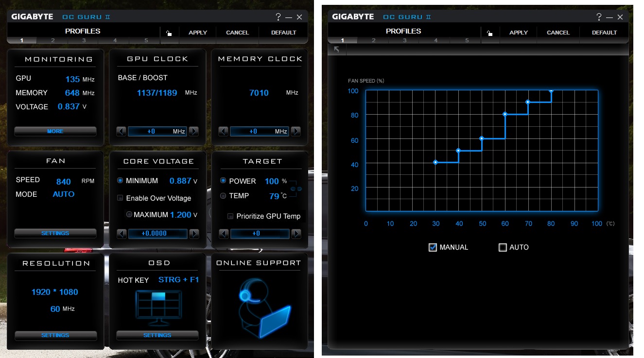644x358 pixels.
Task: Switch to profile 4 in left window
Action: click(x=115, y=41)
